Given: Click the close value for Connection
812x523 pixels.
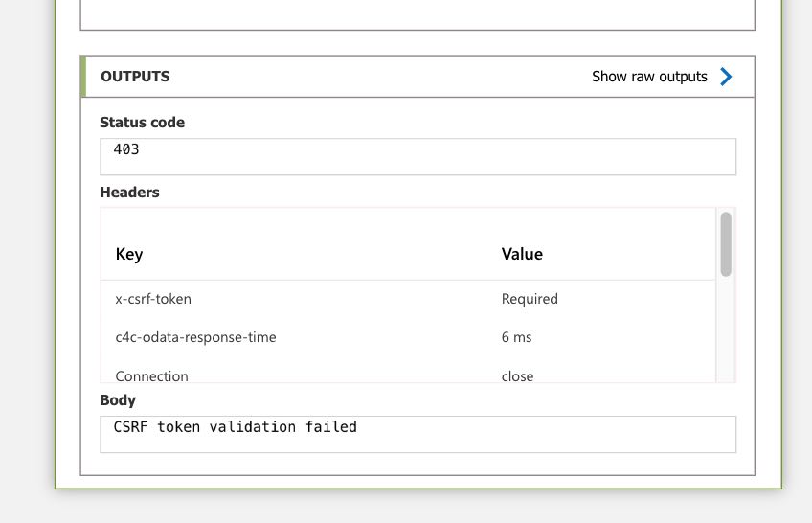Looking at the screenshot, I should click(x=517, y=375).
